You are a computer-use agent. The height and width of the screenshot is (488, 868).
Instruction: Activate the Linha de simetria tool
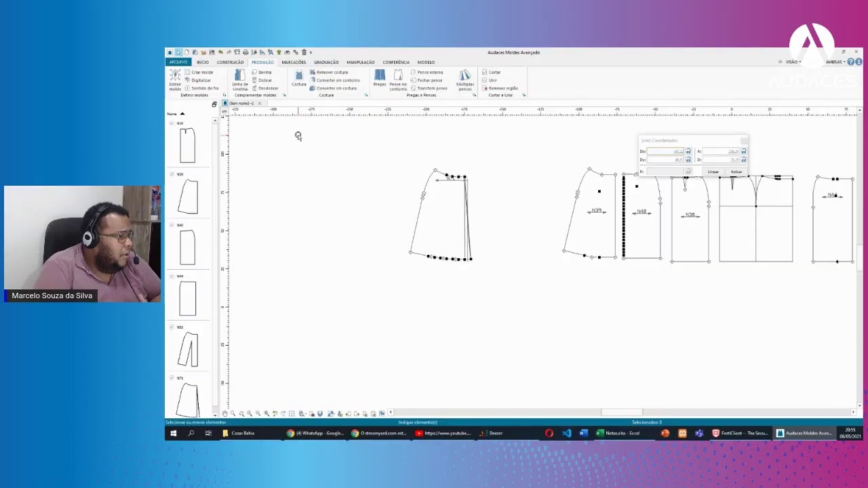coord(240,79)
